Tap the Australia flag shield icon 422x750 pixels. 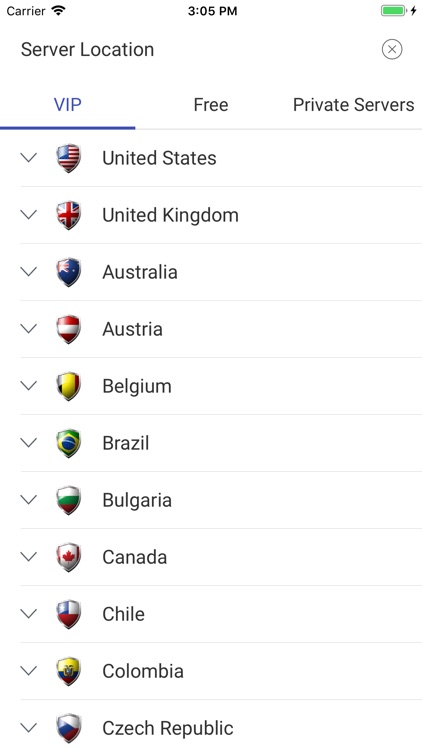[68, 272]
